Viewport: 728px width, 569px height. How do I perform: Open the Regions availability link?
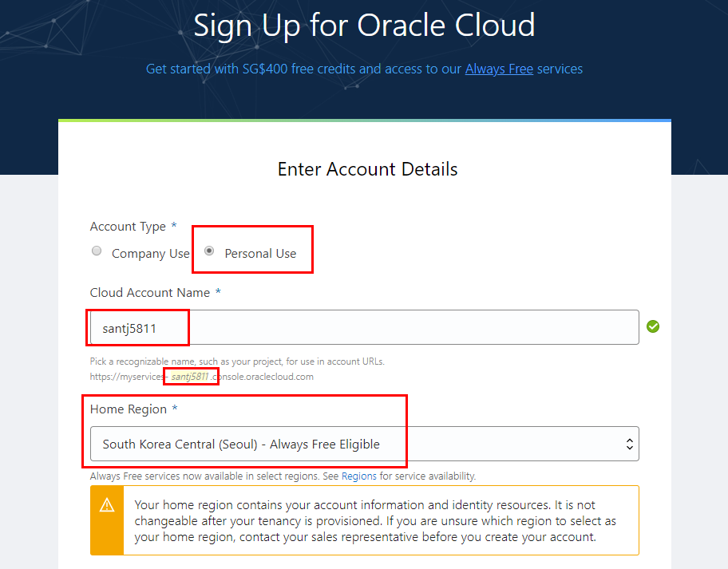click(x=359, y=476)
